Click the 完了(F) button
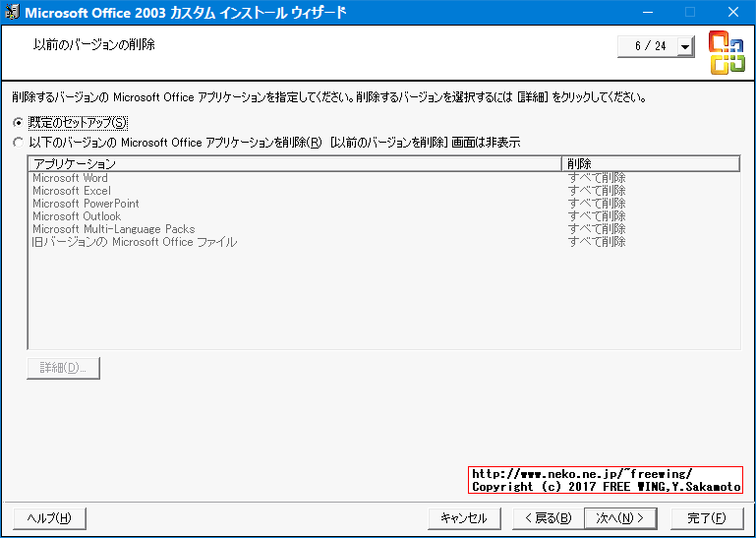The width and height of the screenshot is (756, 538). click(706, 518)
